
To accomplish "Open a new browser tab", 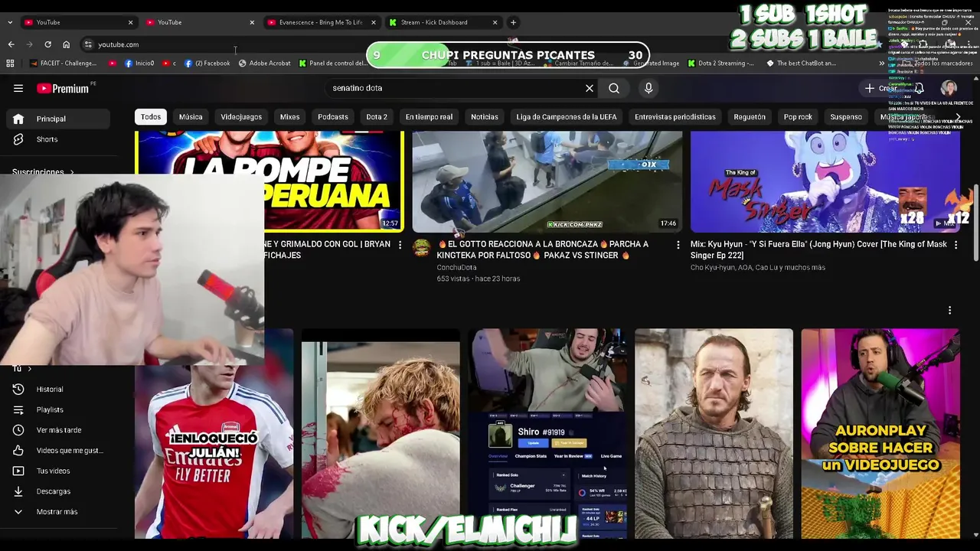I will [513, 22].
